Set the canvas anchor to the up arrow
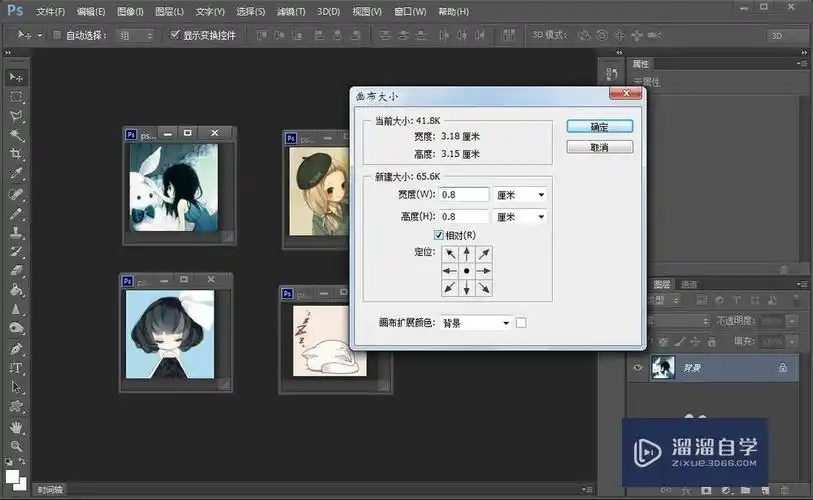The height and width of the screenshot is (500, 813). pyautogui.click(x=467, y=254)
